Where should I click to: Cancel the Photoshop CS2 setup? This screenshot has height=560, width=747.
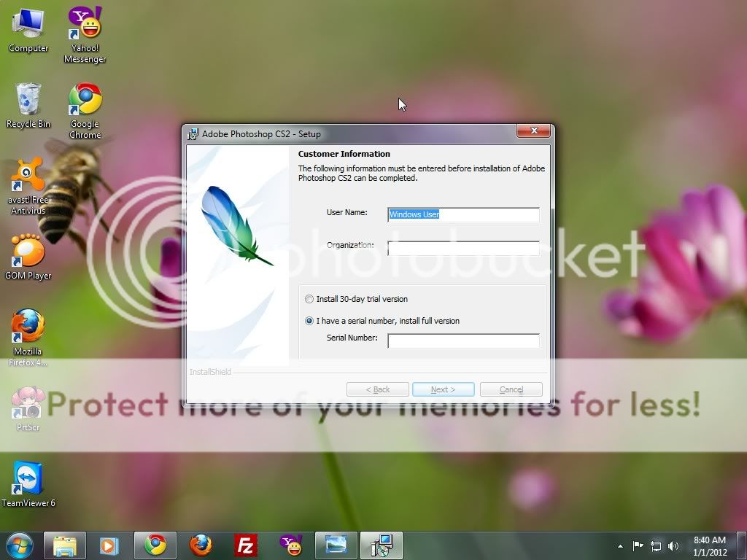(511, 389)
